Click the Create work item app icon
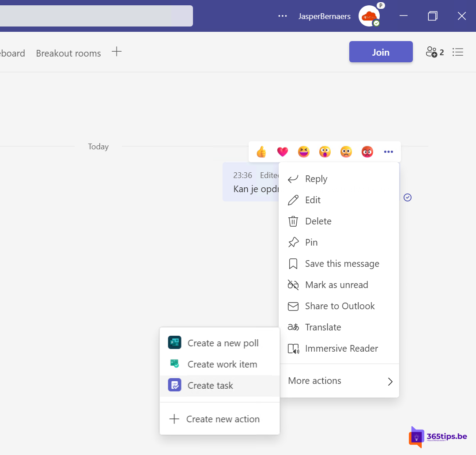The width and height of the screenshot is (476, 455). (x=174, y=364)
